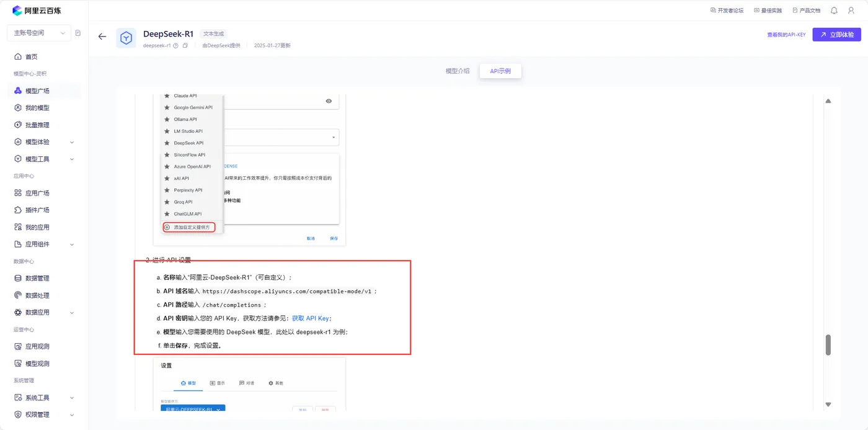The image size is (868, 430).
Task: Click the help icon next to deepseek-r1
Action: click(x=176, y=45)
